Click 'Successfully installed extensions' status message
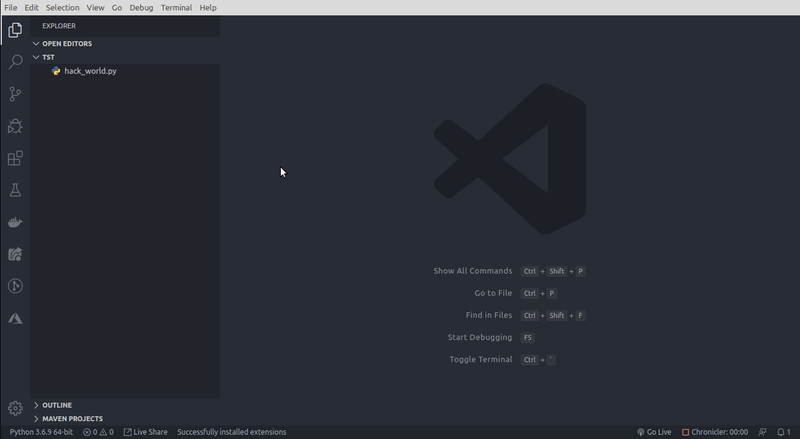 point(232,432)
